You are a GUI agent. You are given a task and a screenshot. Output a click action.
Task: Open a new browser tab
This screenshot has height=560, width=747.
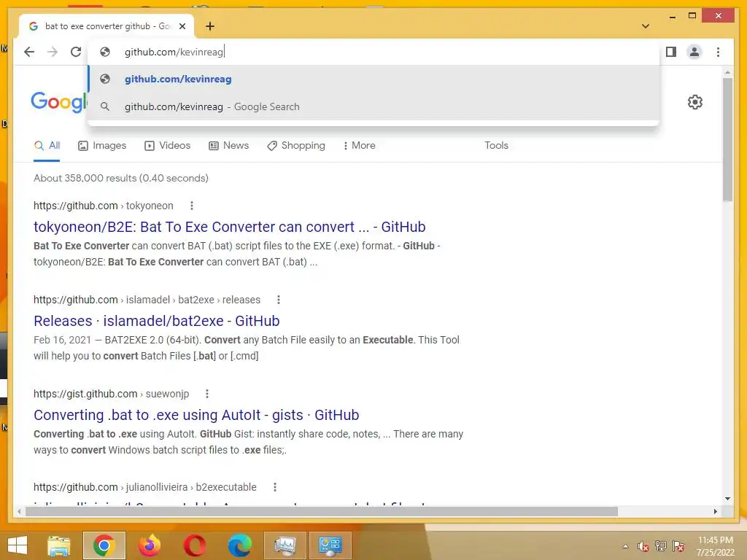click(x=210, y=26)
